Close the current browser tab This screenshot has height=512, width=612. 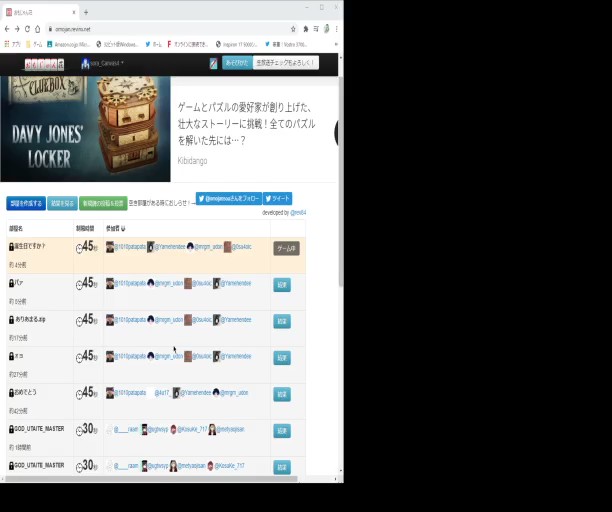74,12
